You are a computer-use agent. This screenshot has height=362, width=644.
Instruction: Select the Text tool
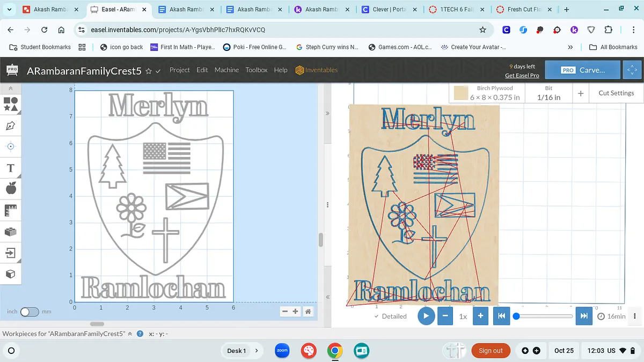pos(10,168)
